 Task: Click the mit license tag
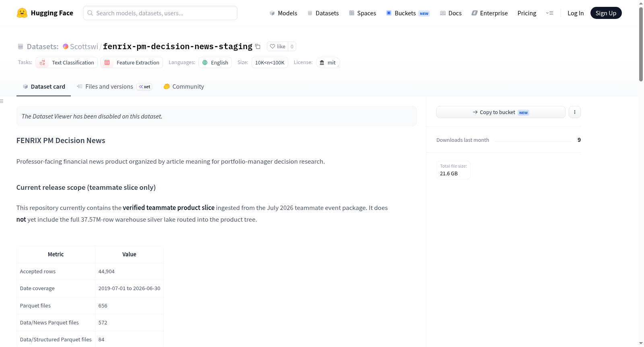point(328,62)
